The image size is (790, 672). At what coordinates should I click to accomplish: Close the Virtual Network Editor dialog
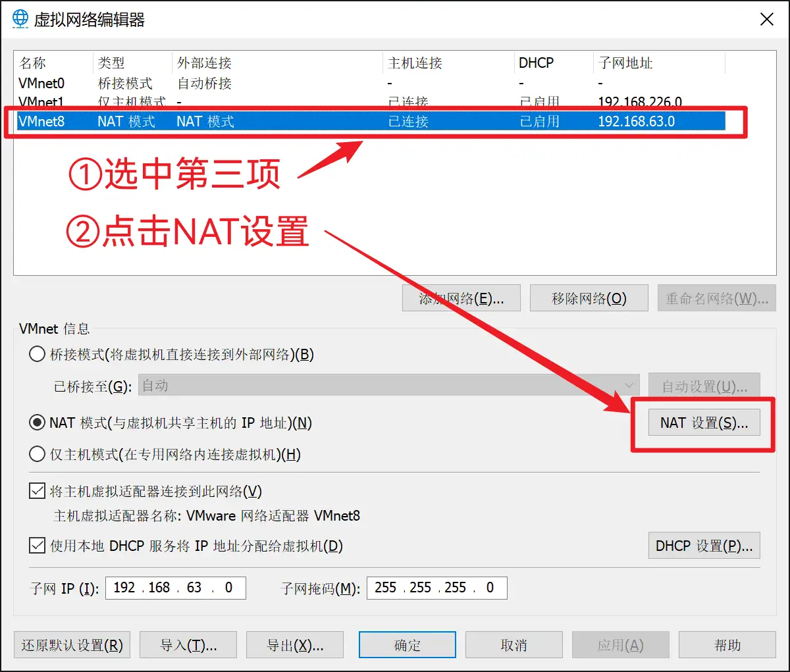[x=767, y=19]
